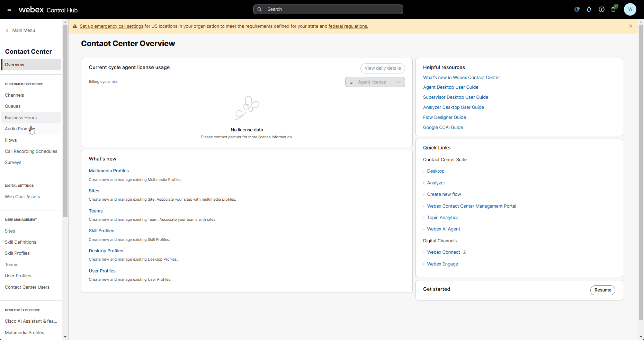
Task: Click the info icon beside Webex Connect
Action: tap(464, 252)
